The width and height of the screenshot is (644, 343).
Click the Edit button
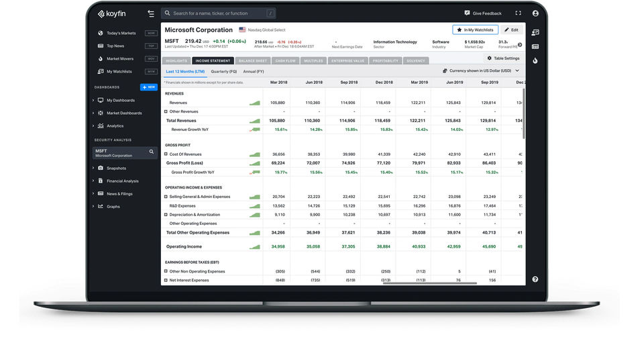point(512,30)
